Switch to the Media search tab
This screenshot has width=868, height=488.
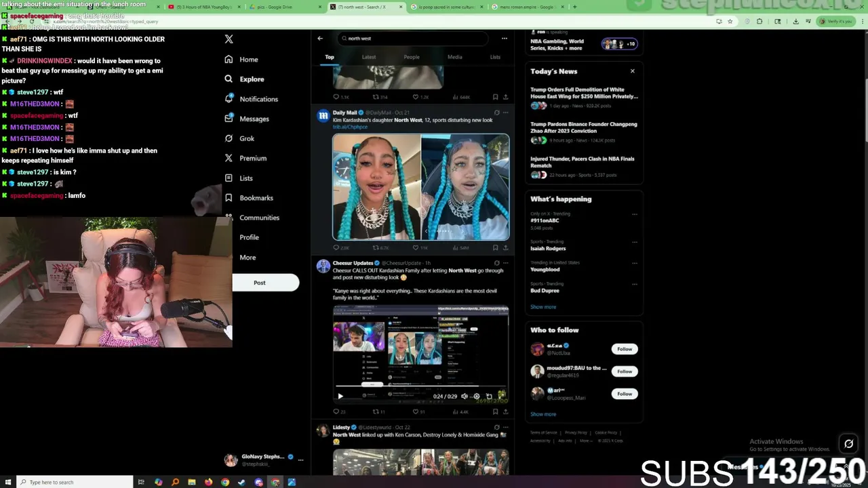[454, 57]
